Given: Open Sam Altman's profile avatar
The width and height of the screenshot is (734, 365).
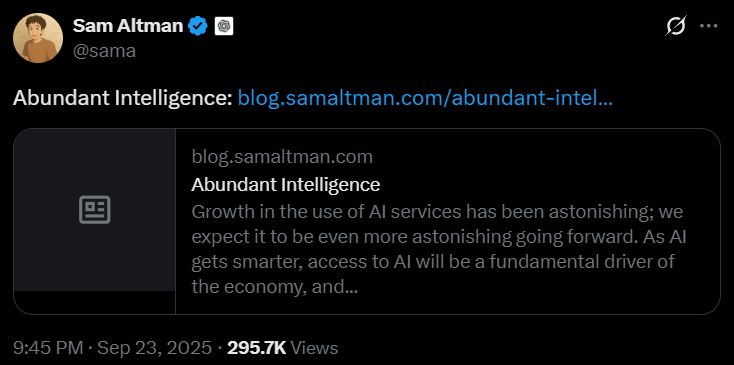Looking at the screenshot, I should point(37,38).
